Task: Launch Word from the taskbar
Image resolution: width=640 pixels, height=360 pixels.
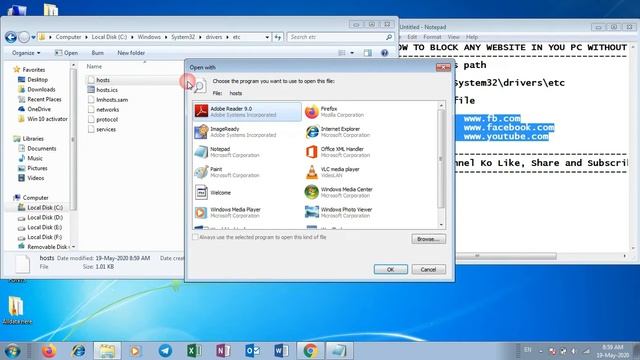Action: [x=281, y=351]
